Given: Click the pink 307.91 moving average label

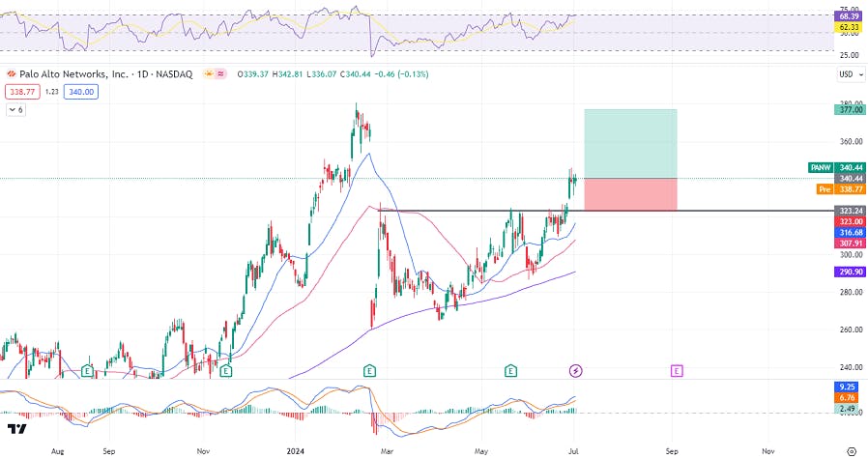Looking at the screenshot, I should pyautogui.click(x=850, y=244).
